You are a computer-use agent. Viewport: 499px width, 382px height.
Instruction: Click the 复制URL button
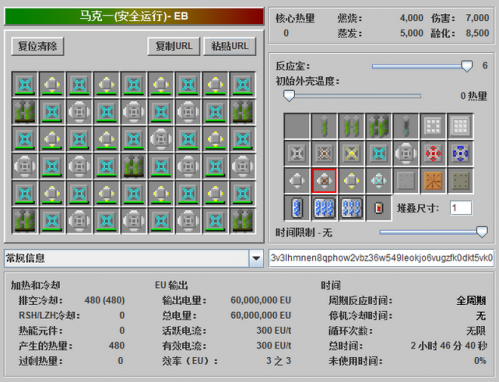pos(174,46)
